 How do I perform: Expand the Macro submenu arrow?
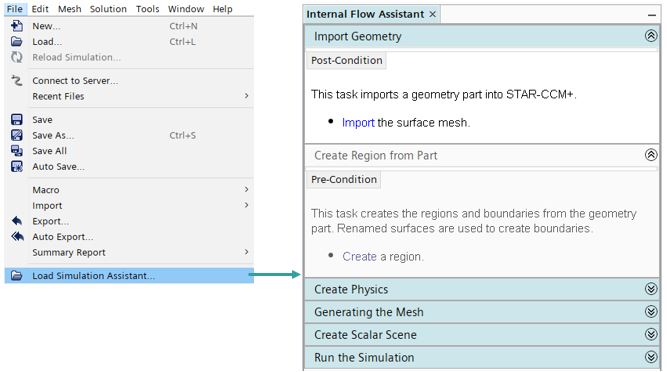coord(246,190)
